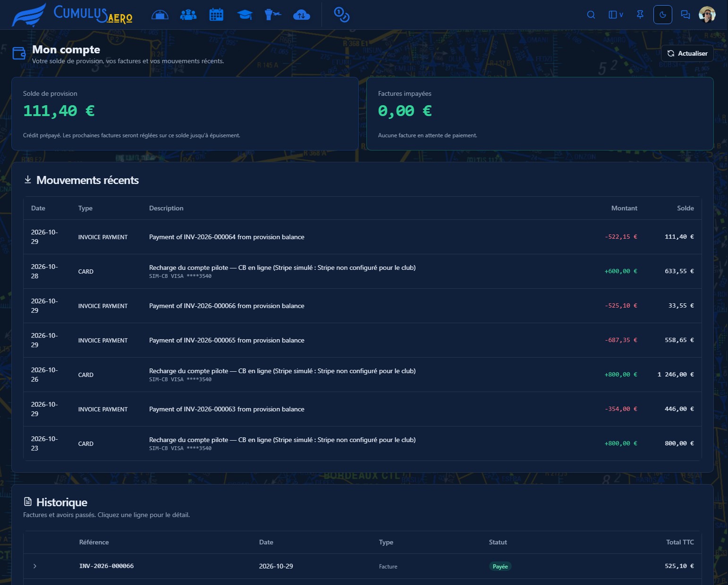Open the calendar schedule icon
Screen dimensions: 728x585
(216, 15)
